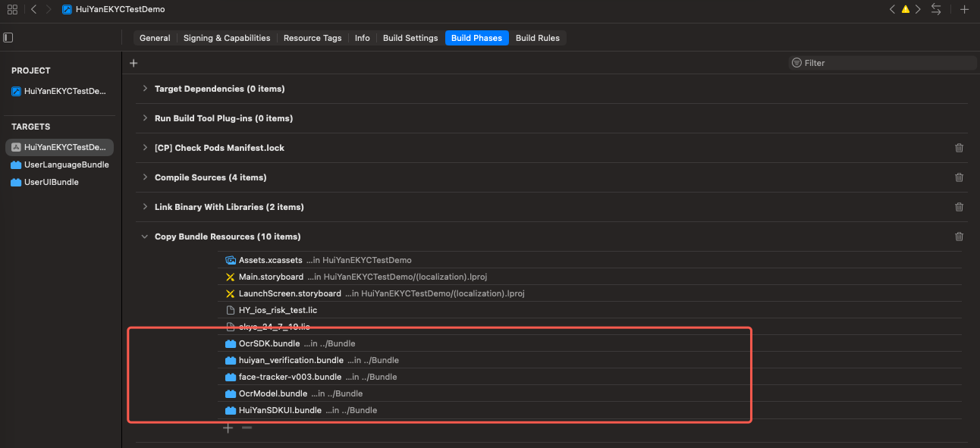Remove resource with the minus button
Viewport: 980px width, 448px height.
(x=247, y=428)
